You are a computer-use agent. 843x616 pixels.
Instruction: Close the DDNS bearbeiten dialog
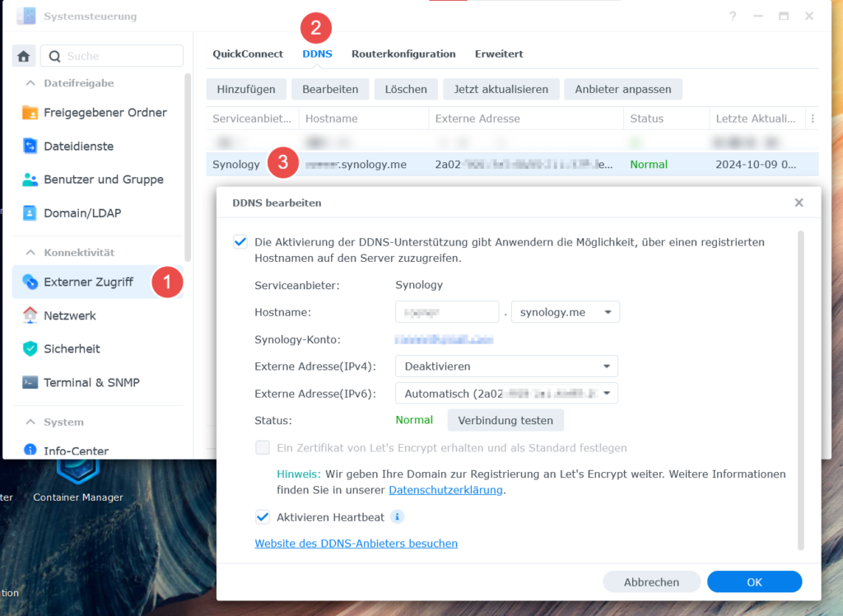[x=799, y=203]
